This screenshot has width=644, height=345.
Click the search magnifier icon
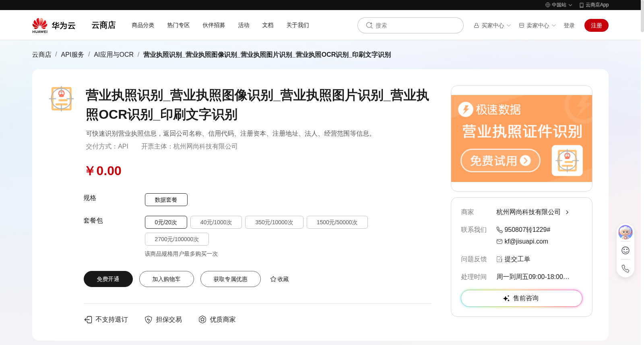[369, 25]
